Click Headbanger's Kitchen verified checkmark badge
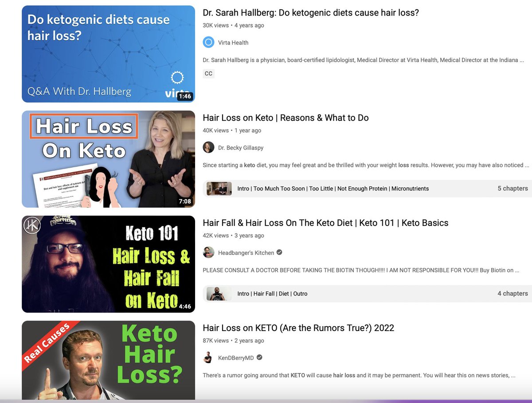This screenshot has height=403, width=532. click(x=279, y=252)
